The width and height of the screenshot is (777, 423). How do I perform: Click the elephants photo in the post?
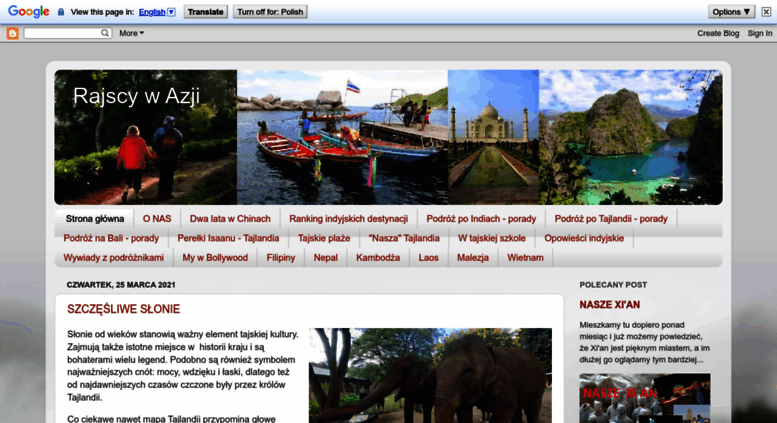point(430,375)
